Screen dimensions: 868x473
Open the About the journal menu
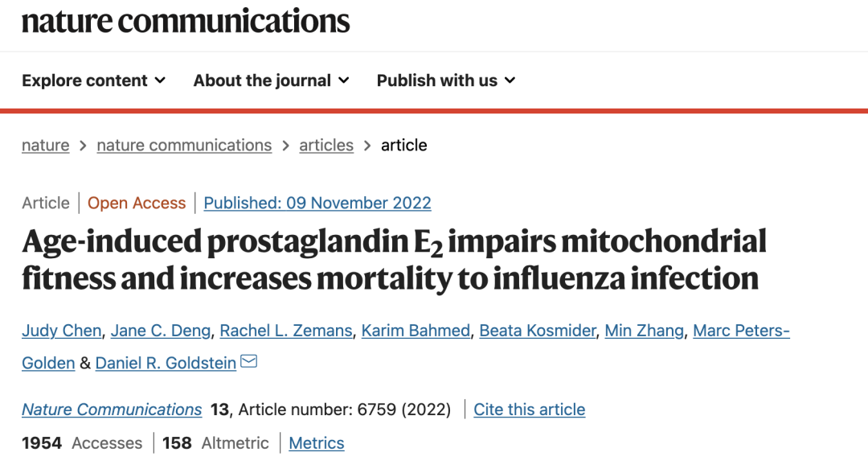[x=272, y=80]
